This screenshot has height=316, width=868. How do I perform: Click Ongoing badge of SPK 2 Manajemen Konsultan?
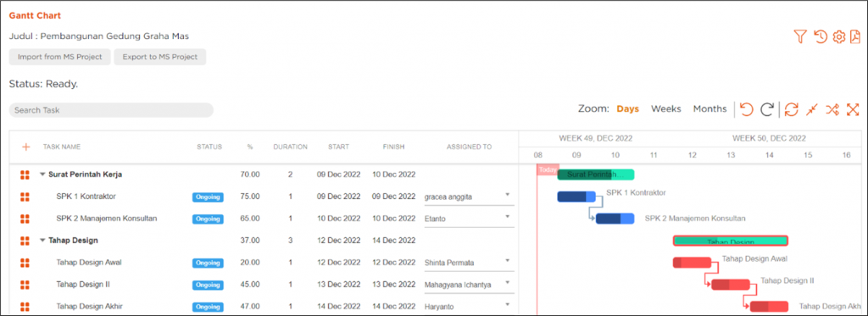tap(209, 219)
